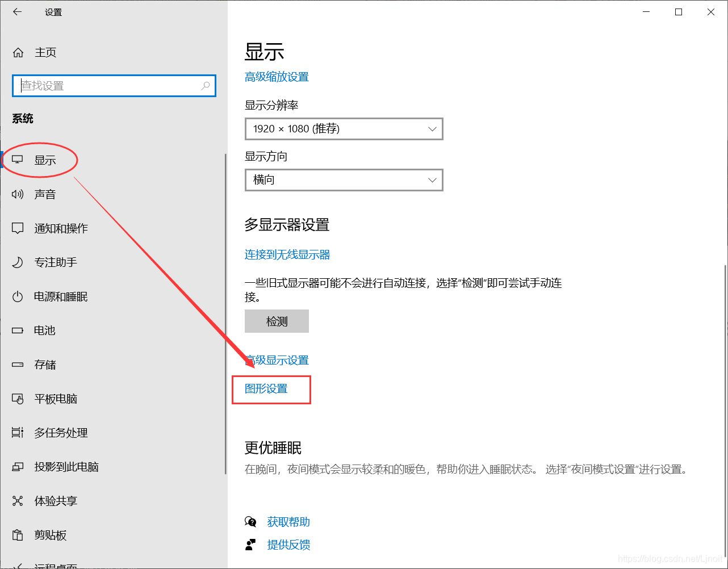Click the power icon beside 电源和睡眠
The image size is (728, 569).
point(18,296)
